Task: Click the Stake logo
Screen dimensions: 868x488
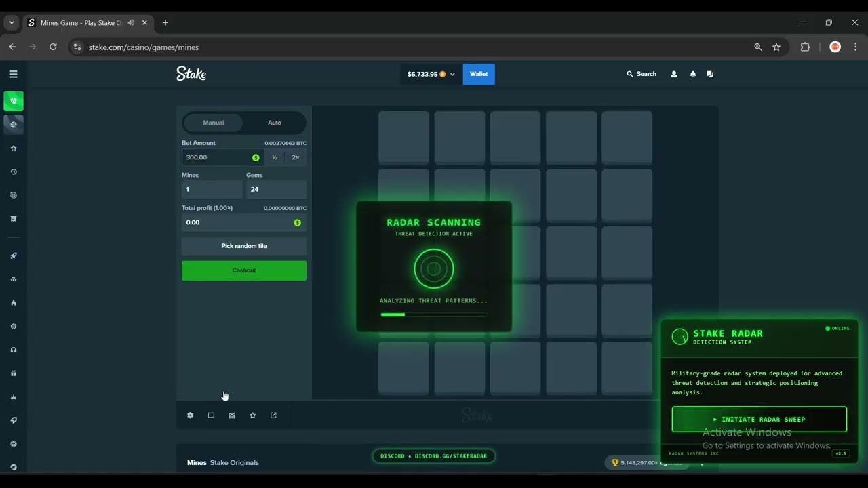Action: pos(191,74)
